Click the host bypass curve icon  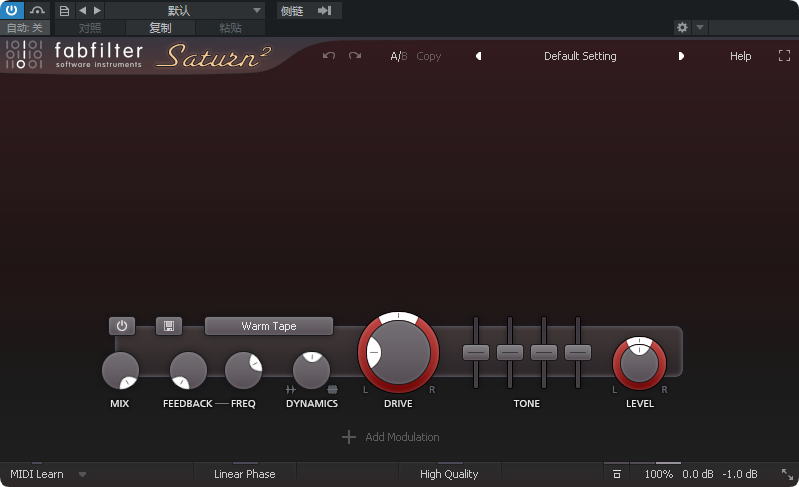(x=37, y=10)
